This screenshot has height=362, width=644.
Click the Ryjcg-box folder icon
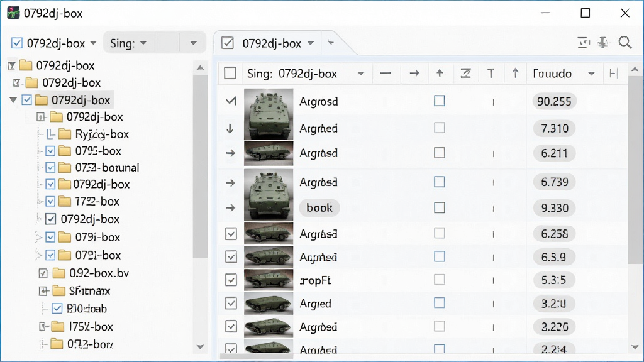coord(65,134)
